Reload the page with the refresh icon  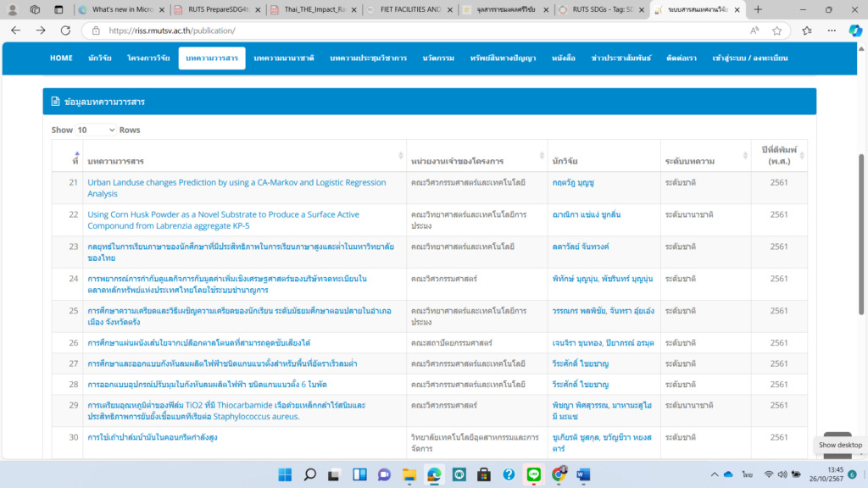pos(66,30)
